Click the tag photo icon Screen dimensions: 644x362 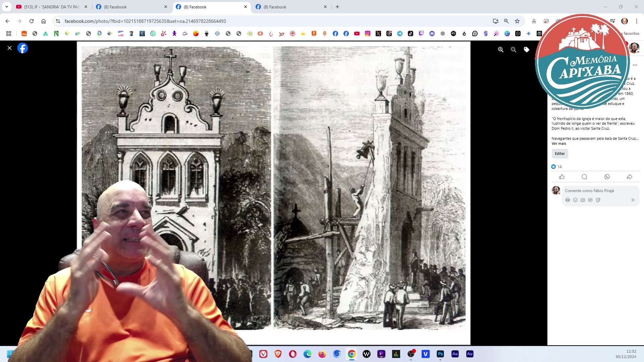527,50
